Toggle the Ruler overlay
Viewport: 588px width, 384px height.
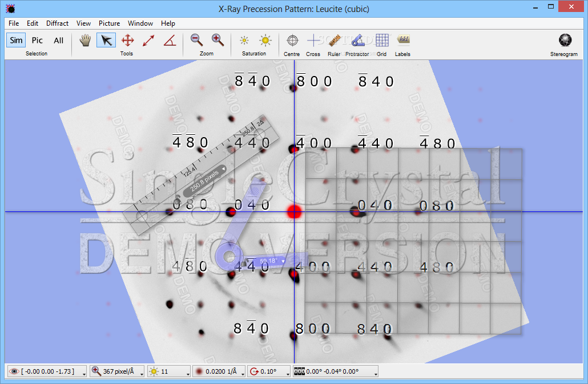pos(334,40)
